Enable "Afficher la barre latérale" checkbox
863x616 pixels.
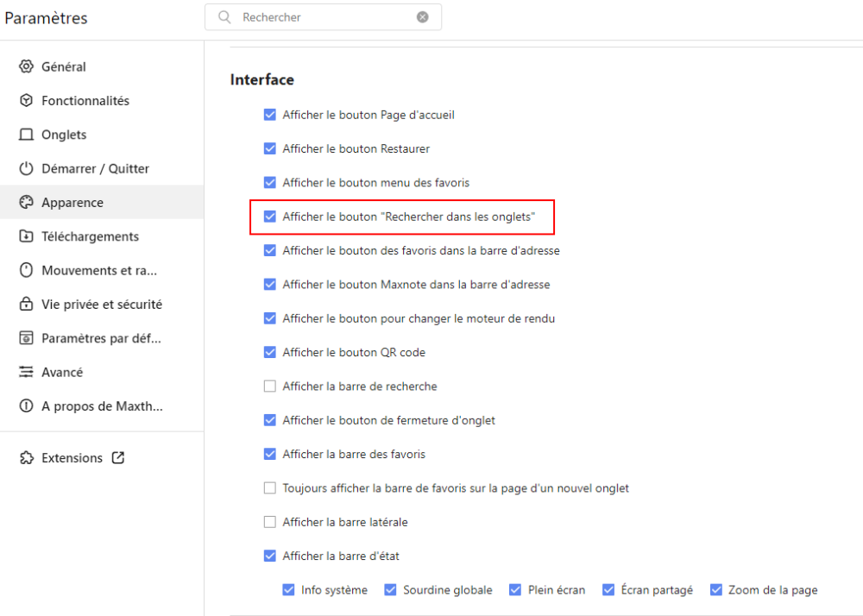pos(270,522)
